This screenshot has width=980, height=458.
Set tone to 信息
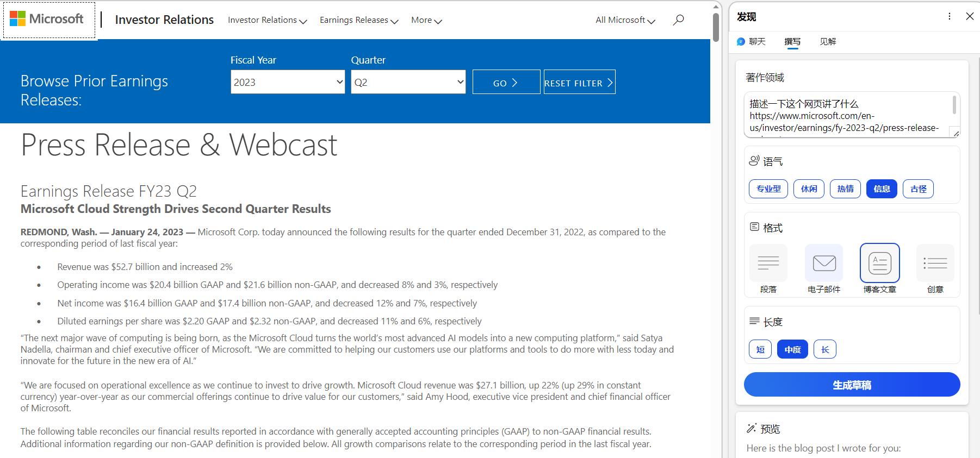[882, 189]
